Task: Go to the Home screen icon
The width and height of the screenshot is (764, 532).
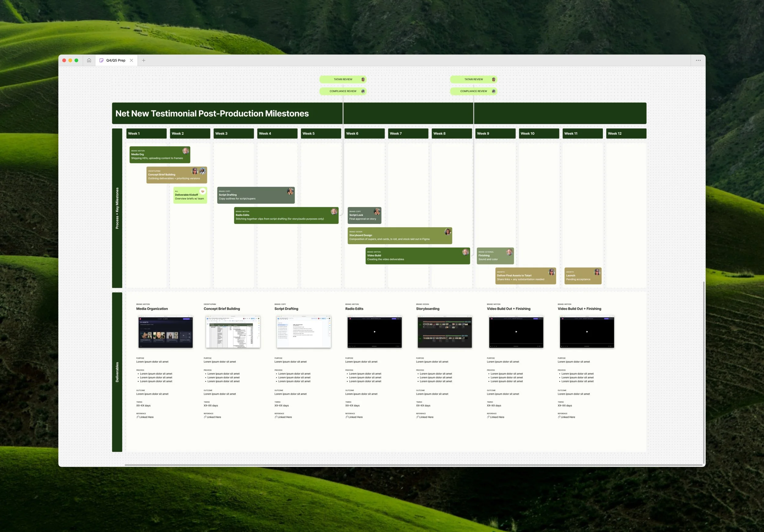Action: click(x=89, y=60)
